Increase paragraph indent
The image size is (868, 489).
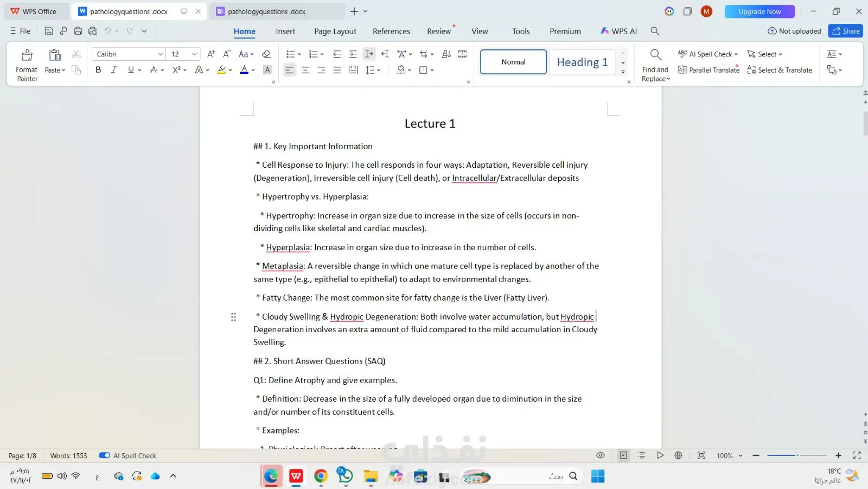click(x=353, y=54)
